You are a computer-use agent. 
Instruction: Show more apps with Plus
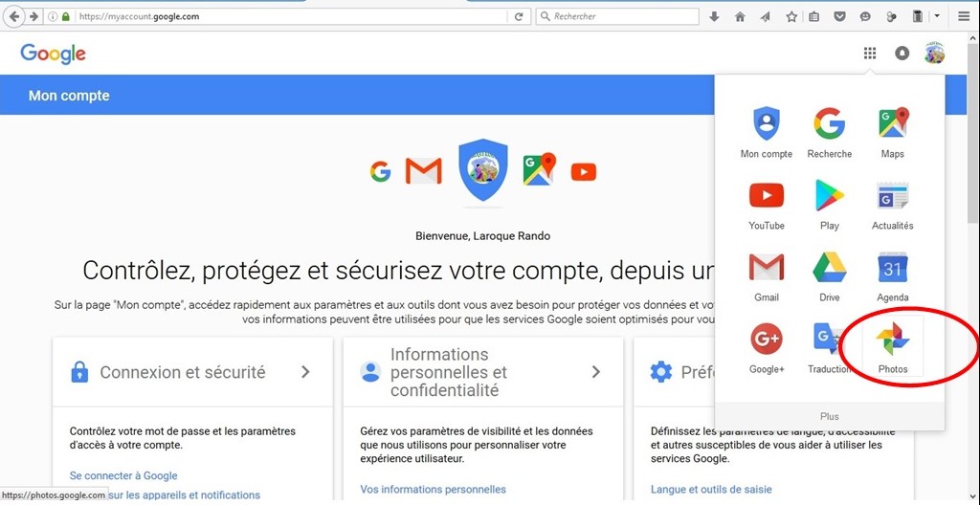pyautogui.click(x=829, y=416)
